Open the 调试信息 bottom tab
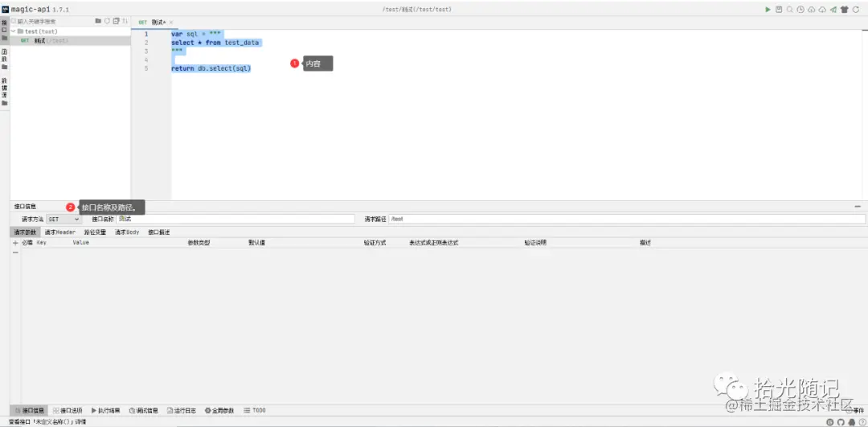Image resolution: width=868 pixels, height=427 pixels. point(143,410)
